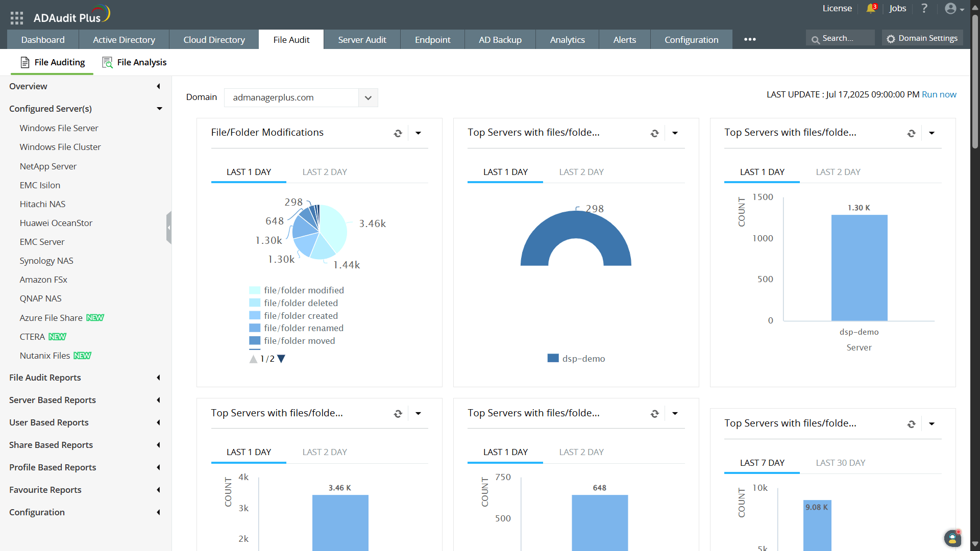The image size is (980, 551).
Task: Open the apps grid menu
Action: [x=16, y=17]
